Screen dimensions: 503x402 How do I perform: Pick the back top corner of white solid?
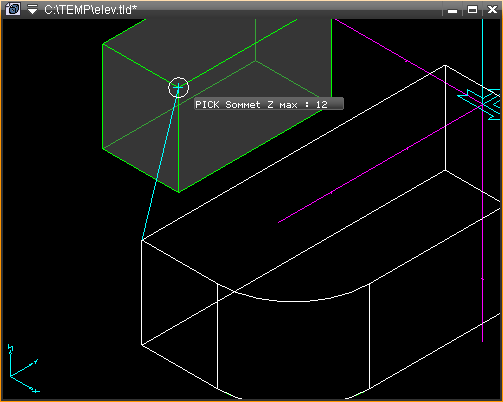(x=445, y=66)
